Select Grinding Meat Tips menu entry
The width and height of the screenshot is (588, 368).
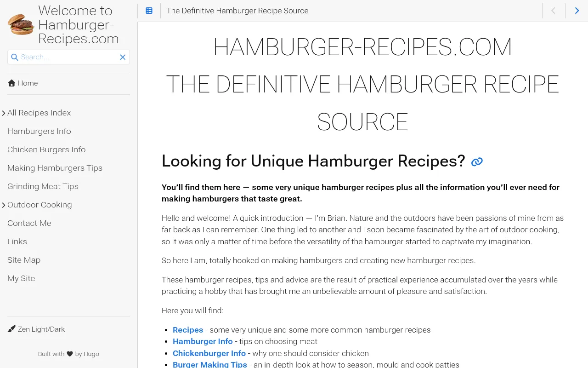point(43,186)
